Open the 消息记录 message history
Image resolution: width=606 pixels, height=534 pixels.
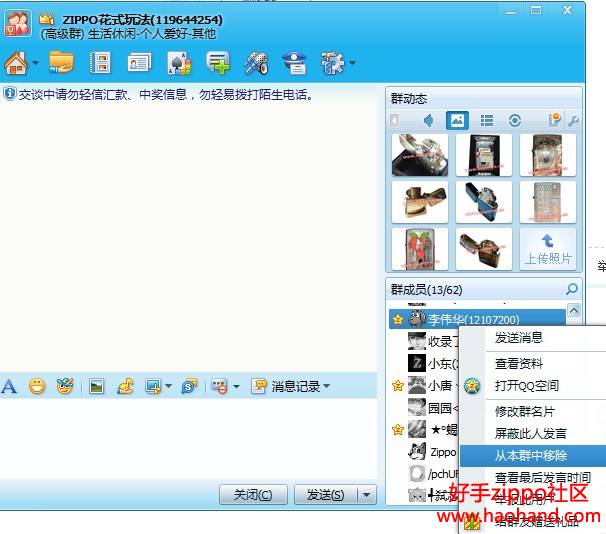(x=286, y=386)
